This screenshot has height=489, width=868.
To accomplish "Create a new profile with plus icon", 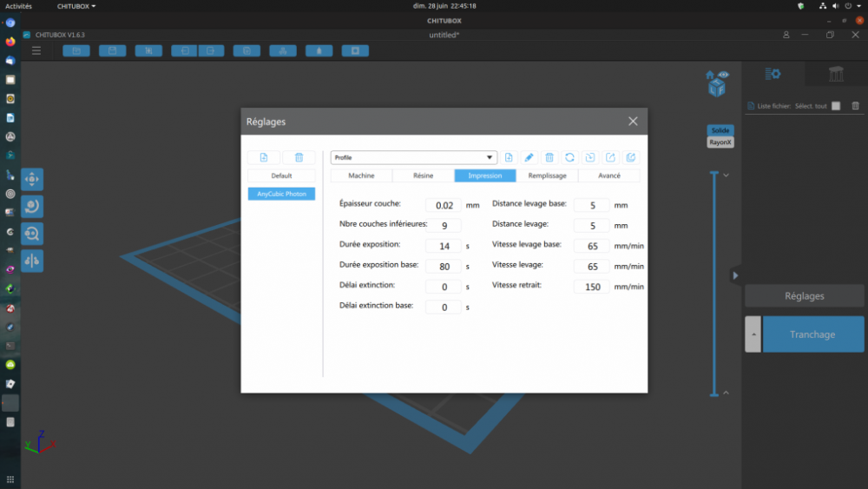I will [x=509, y=158].
